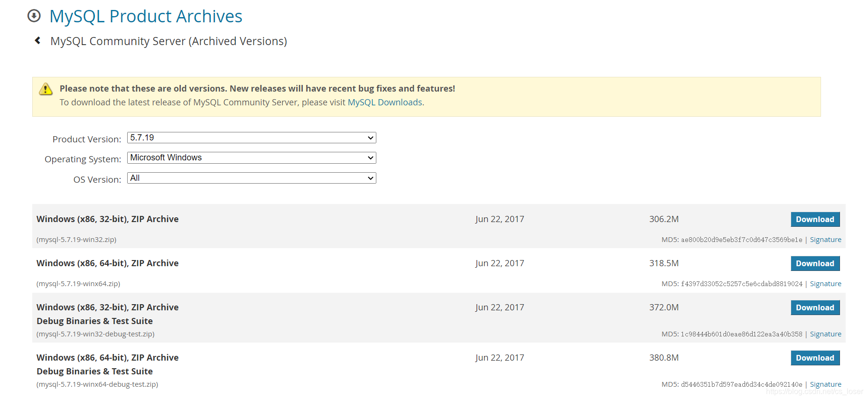This screenshot has width=868, height=400.
Task: Click the 318.5M file size
Action: pos(664,263)
